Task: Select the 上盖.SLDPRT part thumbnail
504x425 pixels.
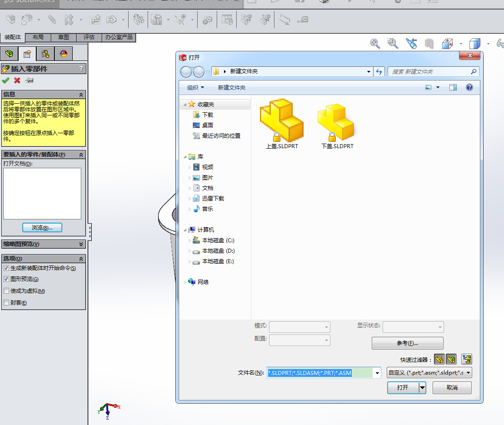Action: pyautogui.click(x=281, y=120)
